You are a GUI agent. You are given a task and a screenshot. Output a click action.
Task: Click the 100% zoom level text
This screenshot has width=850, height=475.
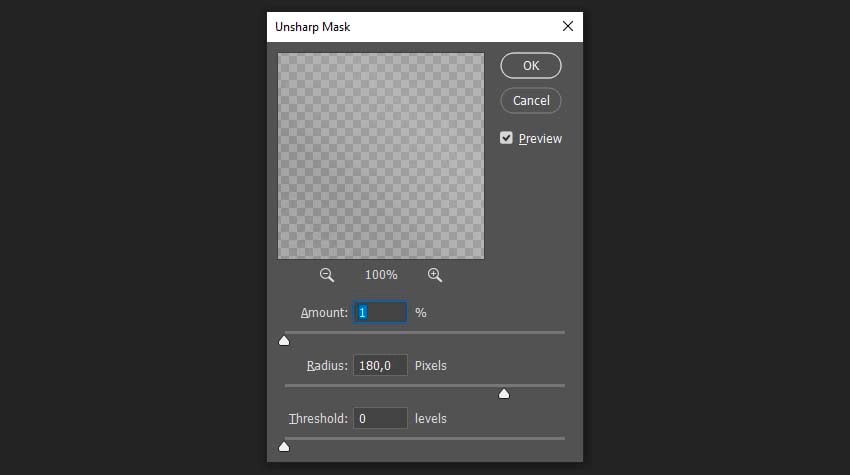pyautogui.click(x=381, y=275)
